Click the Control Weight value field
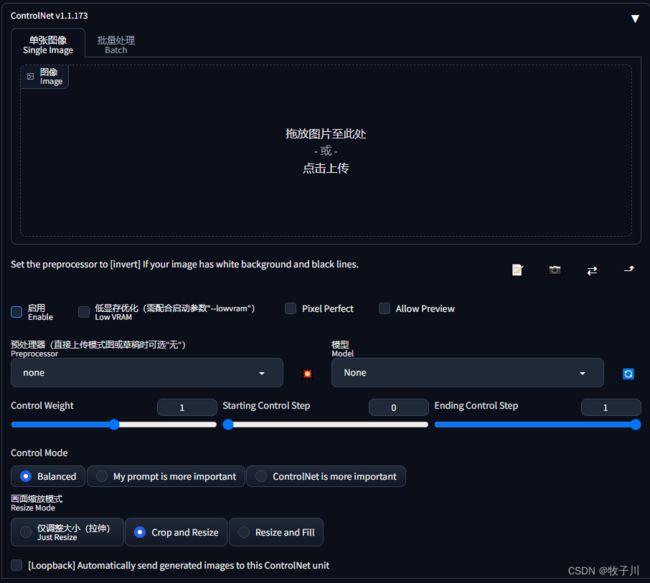The height and width of the screenshot is (583, 650). click(187, 407)
